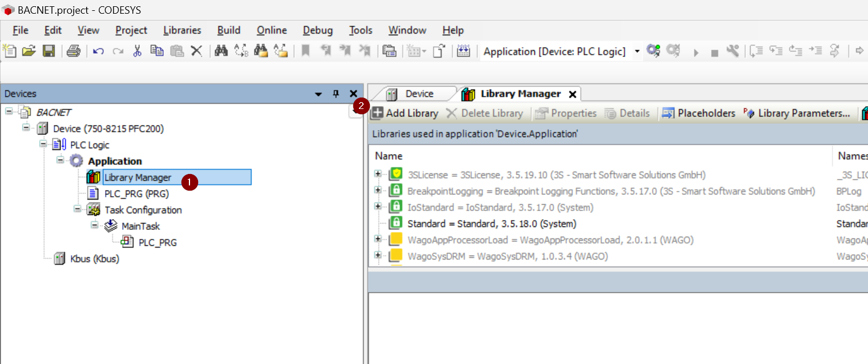This screenshot has width=868, height=364.
Task: Open an existing project
Action: (29, 51)
